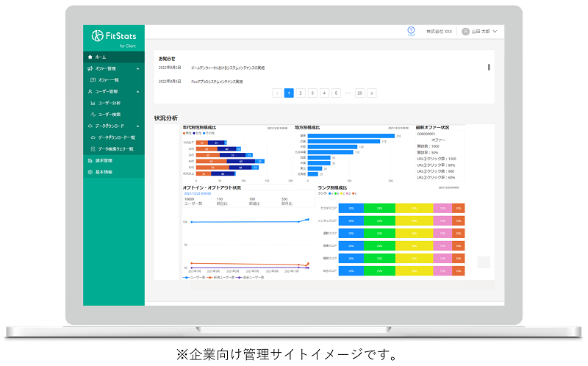Screen dimensions: 588x366
Task: Open the ホーム home menu item
Action: [114, 57]
